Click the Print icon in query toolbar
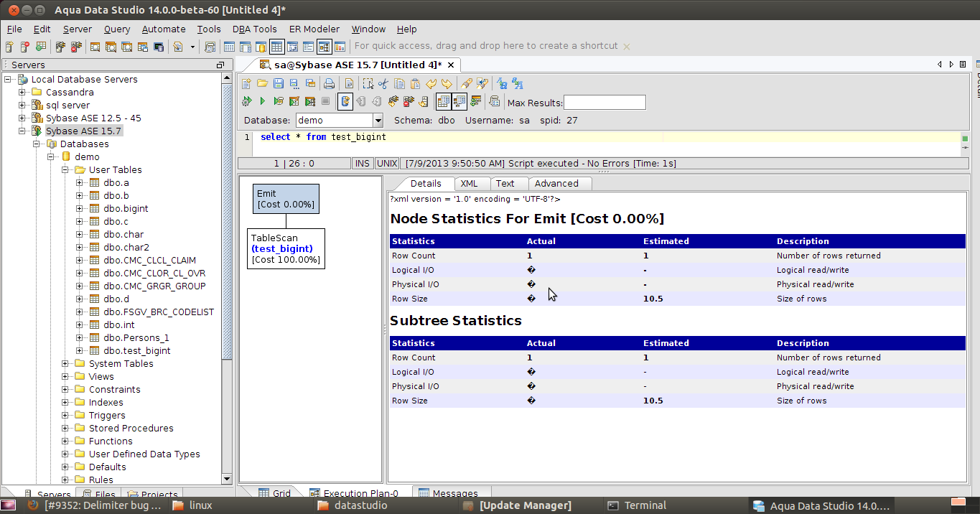The width and height of the screenshot is (980, 514). point(329,83)
